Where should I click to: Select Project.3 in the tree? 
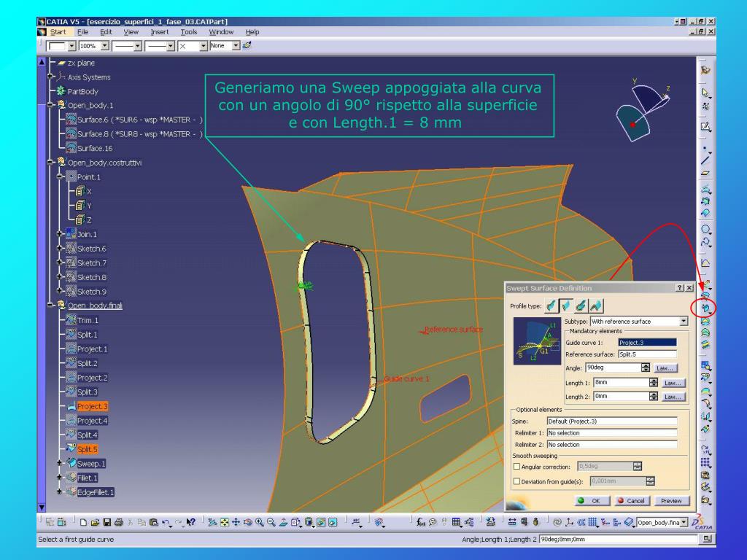[x=93, y=406]
